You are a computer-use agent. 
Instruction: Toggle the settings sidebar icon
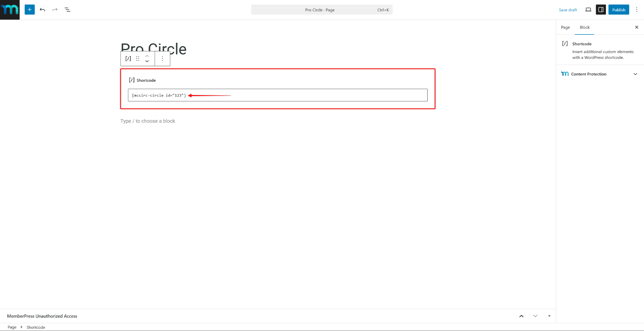coord(601,10)
